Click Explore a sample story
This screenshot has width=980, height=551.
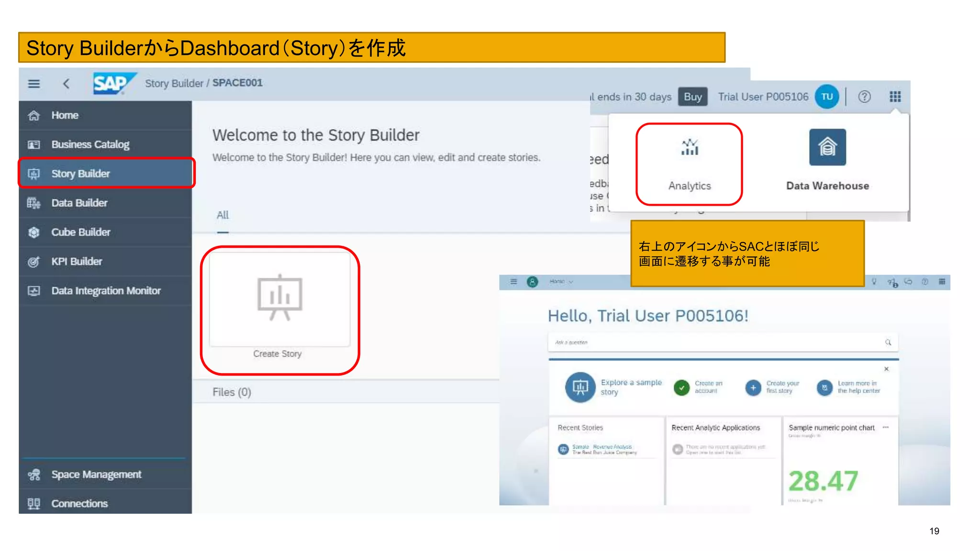(614, 387)
